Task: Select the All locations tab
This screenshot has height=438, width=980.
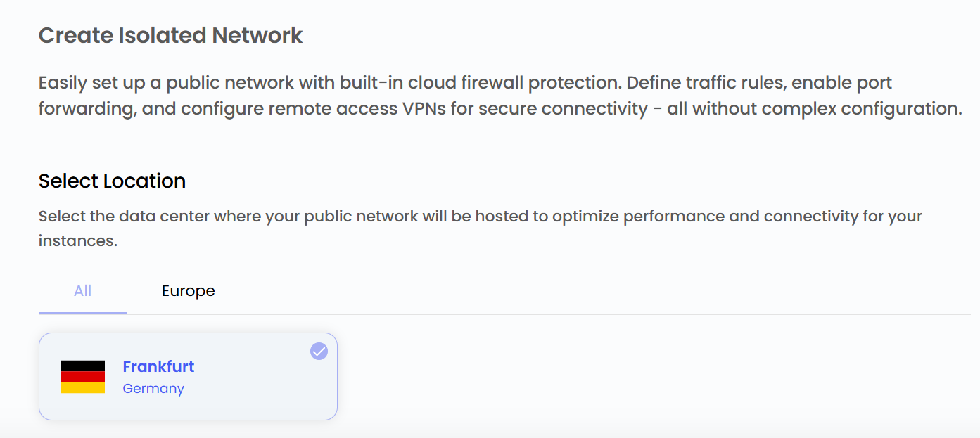Action: coord(83,291)
